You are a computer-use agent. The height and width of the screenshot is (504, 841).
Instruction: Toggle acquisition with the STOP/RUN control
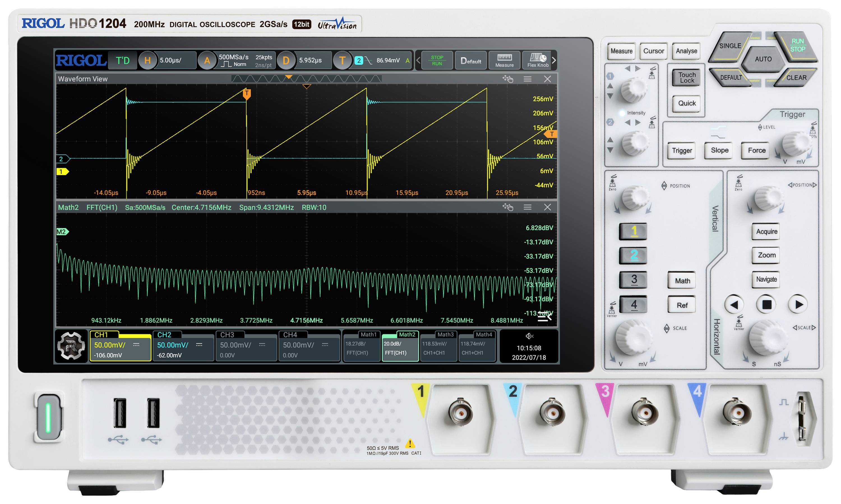[x=437, y=60]
